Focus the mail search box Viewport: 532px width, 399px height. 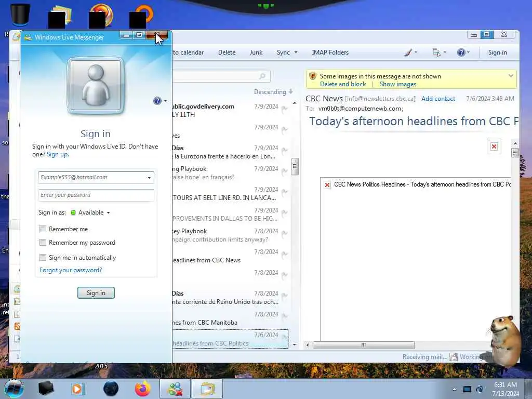pyautogui.click(x=221, y=76)
